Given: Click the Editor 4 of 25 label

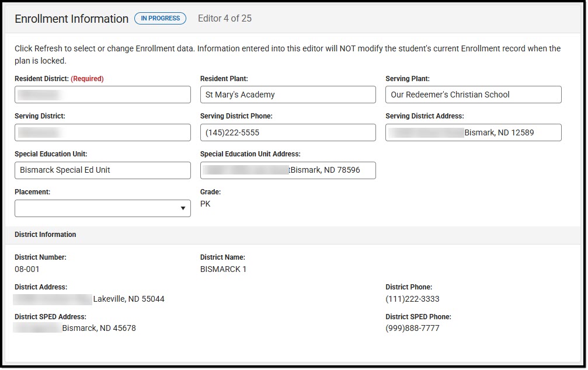Looking at the screenshot, I should coord(225,18).
